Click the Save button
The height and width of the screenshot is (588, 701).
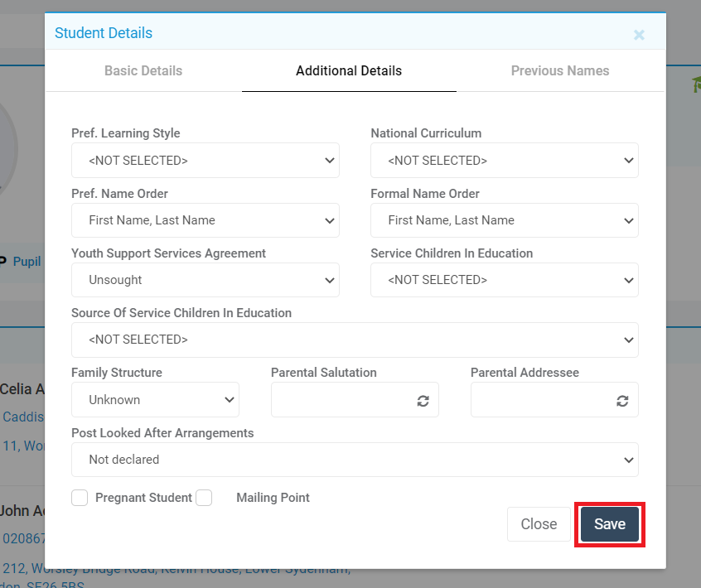pos(610,524)
